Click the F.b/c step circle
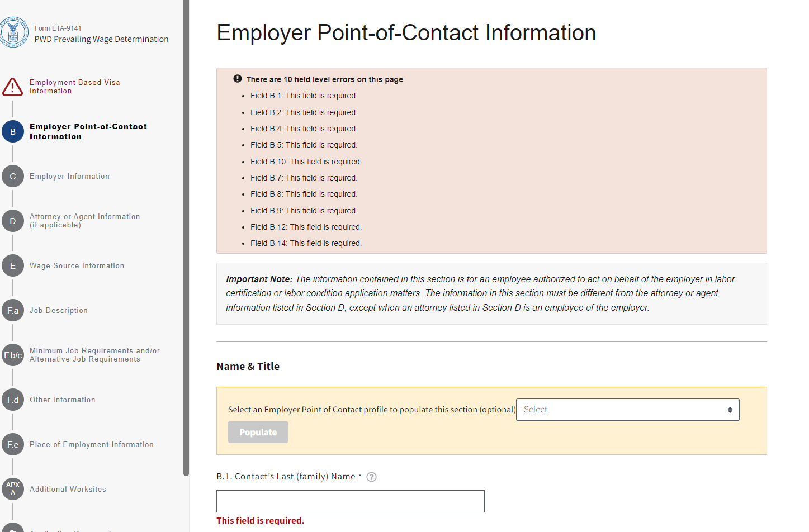Screen dimensions: 809x532 coord(13,355)
